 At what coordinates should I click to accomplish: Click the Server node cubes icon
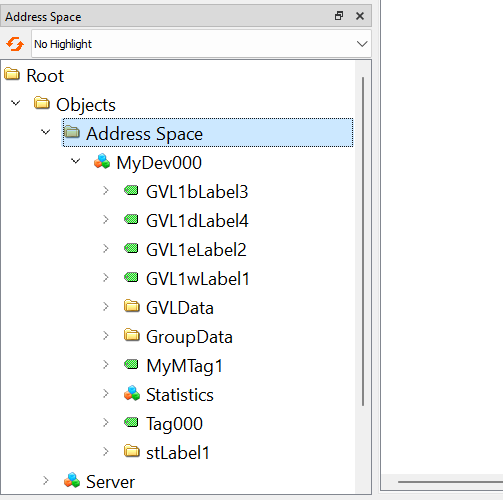72,481
